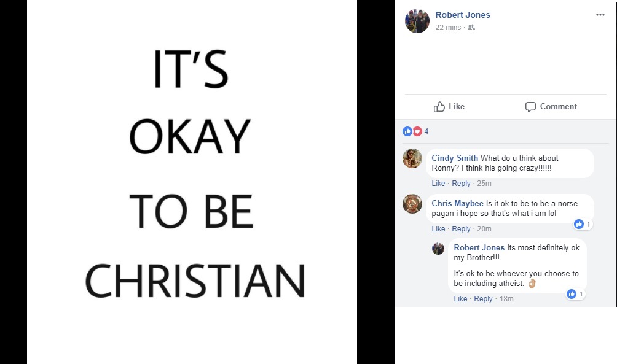This screenshot has width=617, height=364.
Task: Click the "It's okay to be Christian" image
Action: pos(192,182)
